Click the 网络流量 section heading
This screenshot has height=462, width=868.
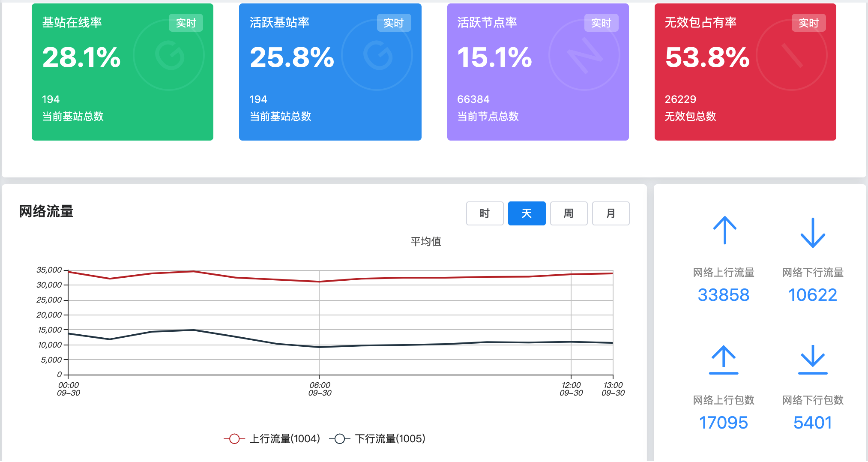pyautogui.click(x=46, y=211)
